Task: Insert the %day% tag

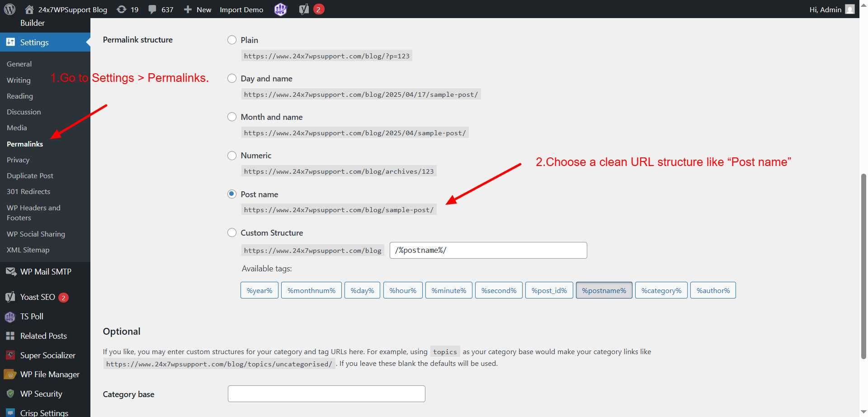Action: (363, 290)
